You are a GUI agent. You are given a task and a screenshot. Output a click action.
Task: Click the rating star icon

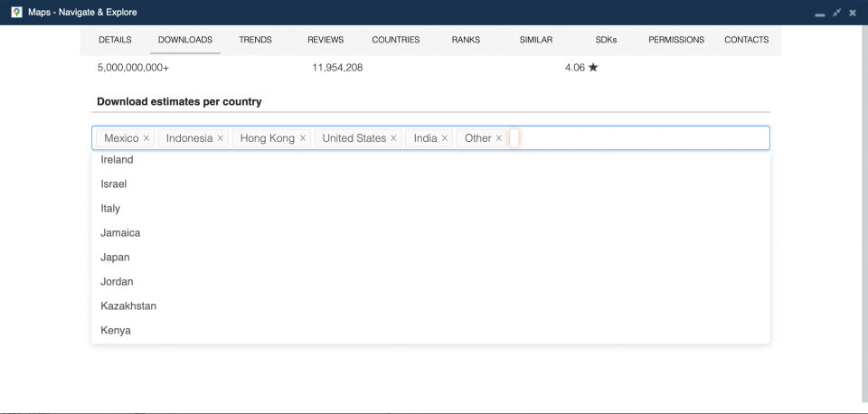[593, 68]
